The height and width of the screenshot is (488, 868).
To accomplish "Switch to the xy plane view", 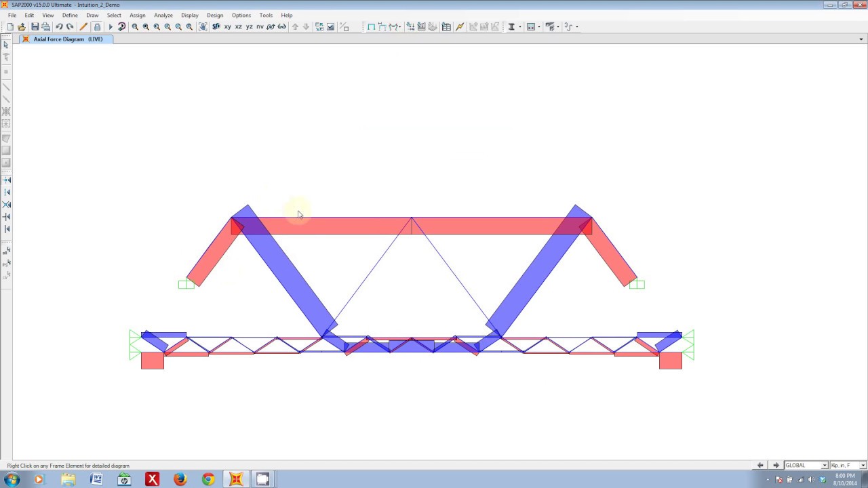I will [x=227, y=27].
